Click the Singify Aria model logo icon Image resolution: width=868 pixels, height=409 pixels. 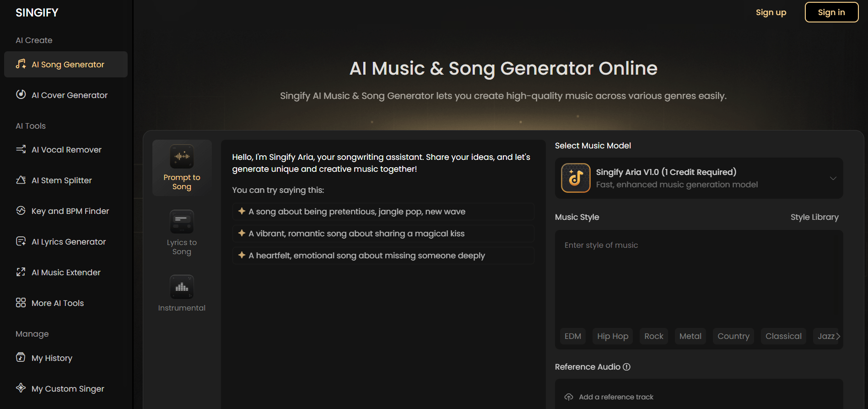pos(576,178)
